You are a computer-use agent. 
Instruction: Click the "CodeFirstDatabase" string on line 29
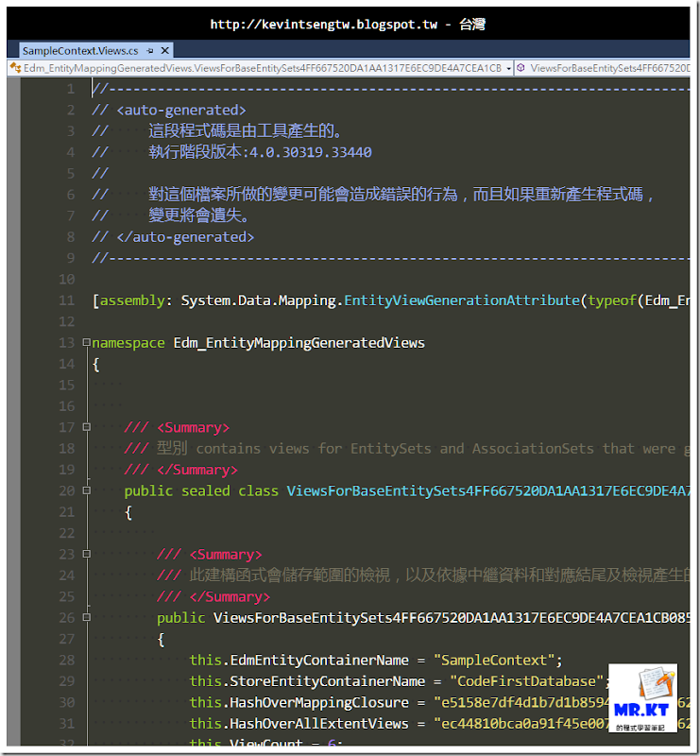[x=526, y=681]
